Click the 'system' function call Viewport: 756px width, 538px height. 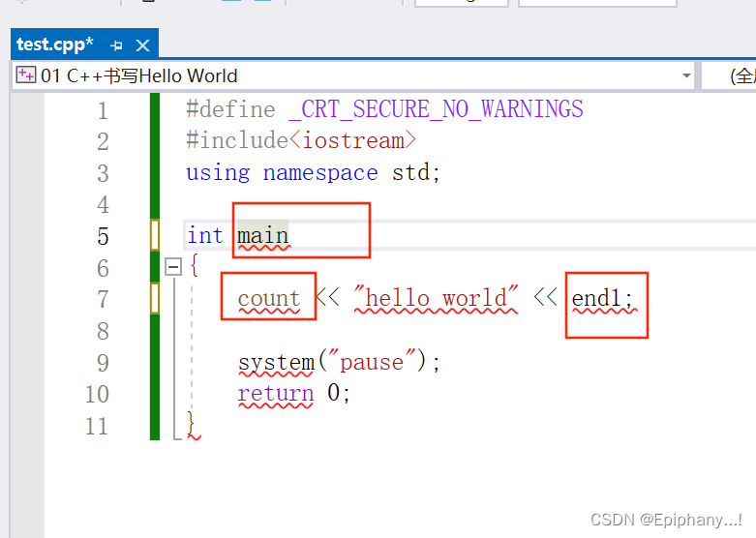(276, 363)
